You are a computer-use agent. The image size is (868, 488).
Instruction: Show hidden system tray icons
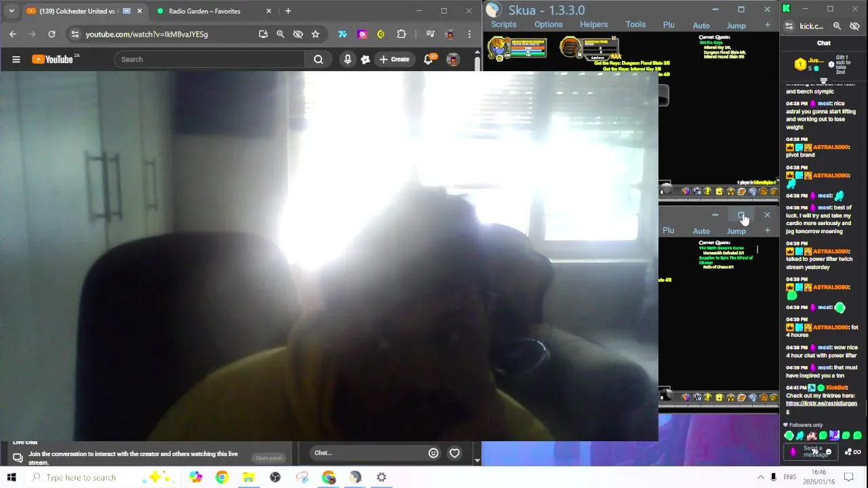point(760,477)
